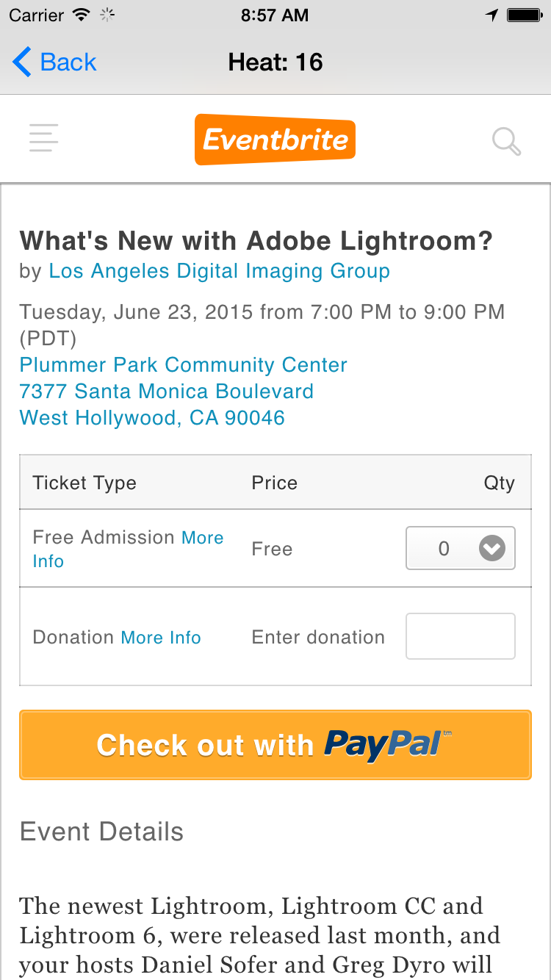Image resolution: width=551 pixels, height=980 pixels.
Task: Tap the Event Details heading
Action: tap(101, 832)
